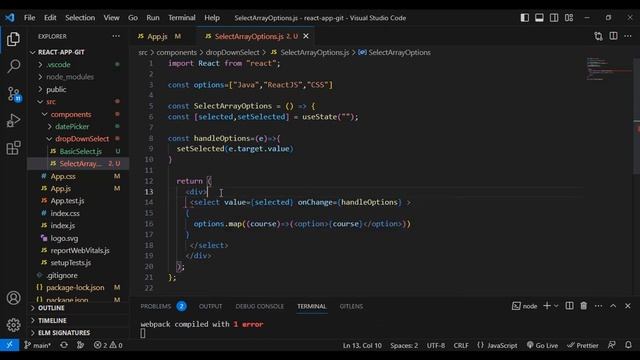This screenshot has width=640, height=360.
Task: Change end of line CRLF
Action: tap(461, 345)
